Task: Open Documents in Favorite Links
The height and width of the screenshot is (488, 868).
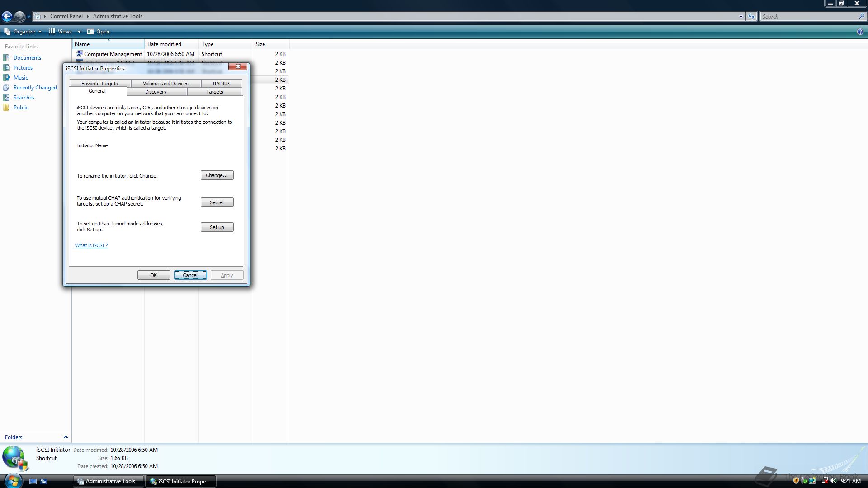Action: [27, 58]
